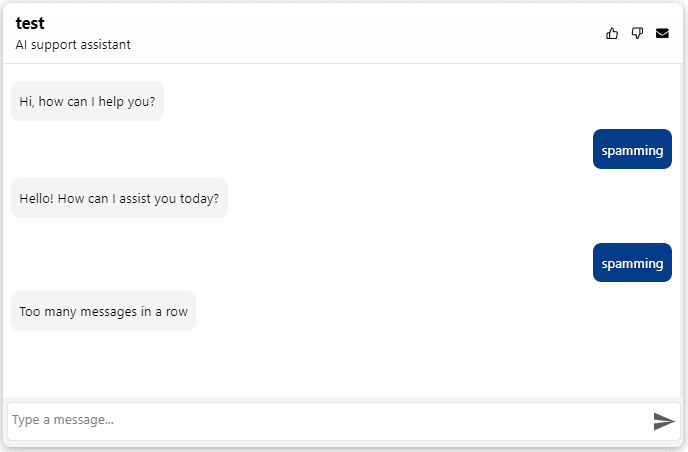Click the word "today?" in the assistant reply
This screenshot has width=688, height=452.
pos(200,198)
